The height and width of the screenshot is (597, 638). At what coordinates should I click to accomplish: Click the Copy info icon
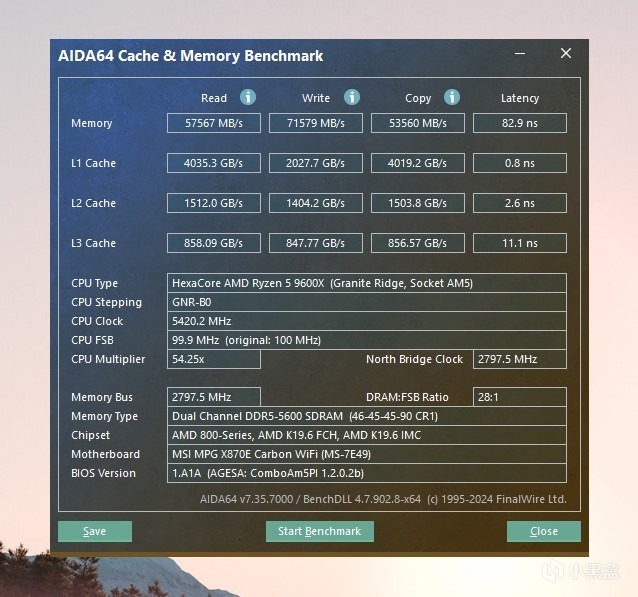452,97
